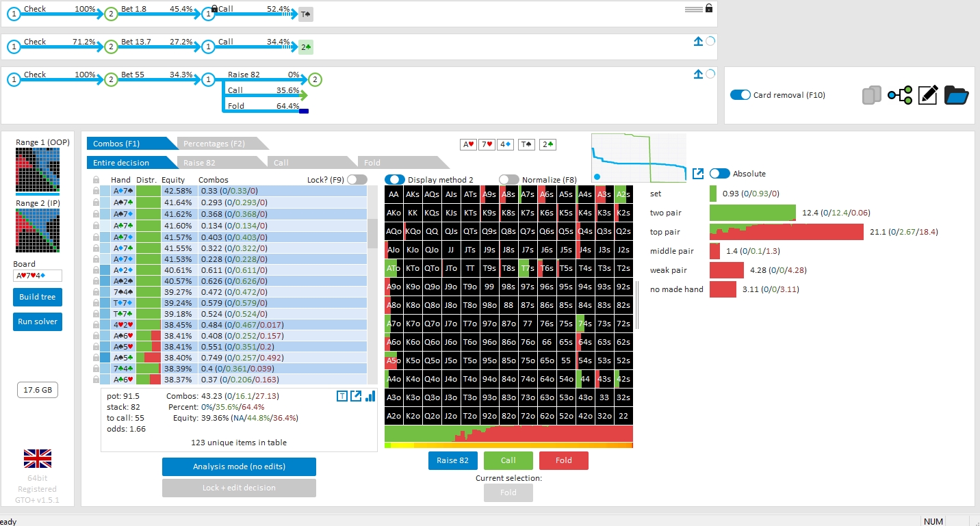The height and width of the screenshot is (526, 980).
Task: Click the gray Fold current selection button
Action: tap(508, 492)
